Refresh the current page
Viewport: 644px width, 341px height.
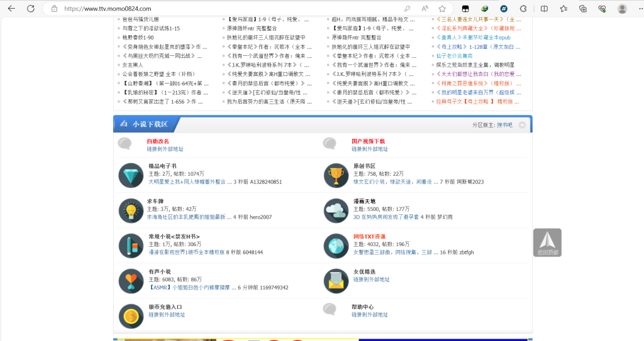pyautogui.click(x=31, y=9)
